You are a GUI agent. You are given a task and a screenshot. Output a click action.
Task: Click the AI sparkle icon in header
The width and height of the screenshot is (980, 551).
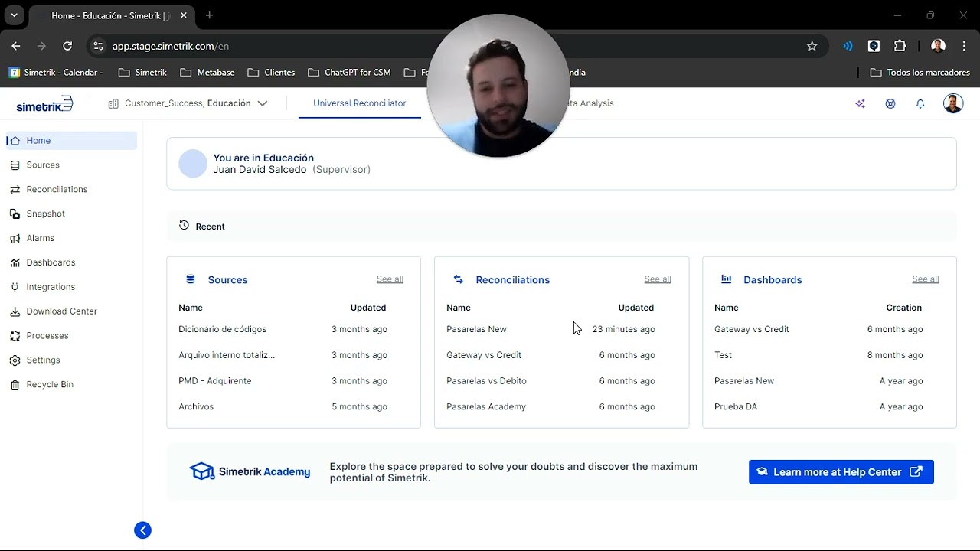tap(861, 104)
